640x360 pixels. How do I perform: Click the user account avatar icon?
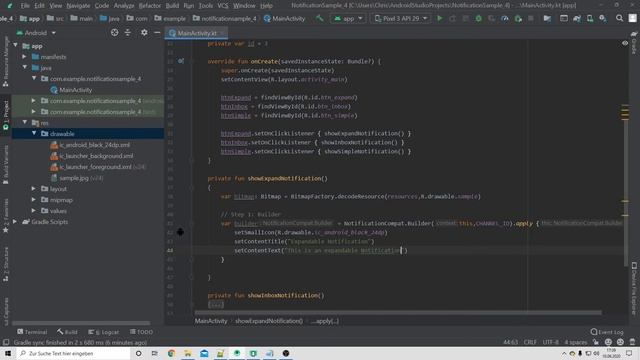click(632, 18)
